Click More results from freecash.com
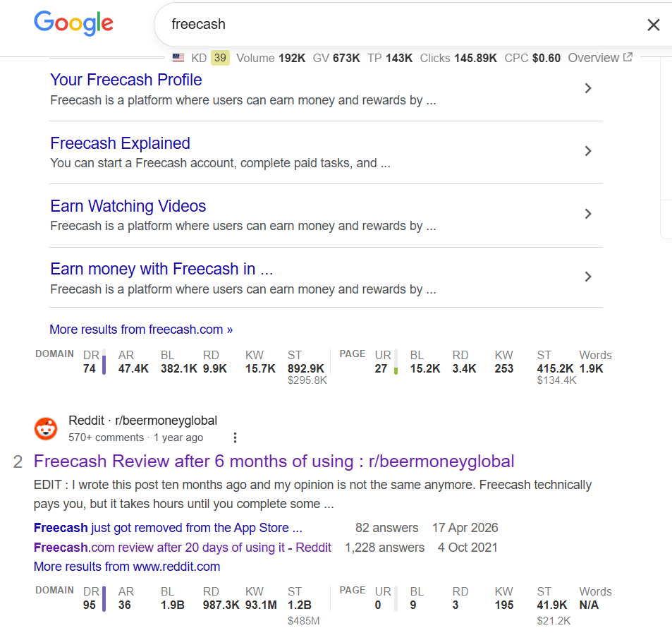 pyautogui.click(x=141, y=330)
